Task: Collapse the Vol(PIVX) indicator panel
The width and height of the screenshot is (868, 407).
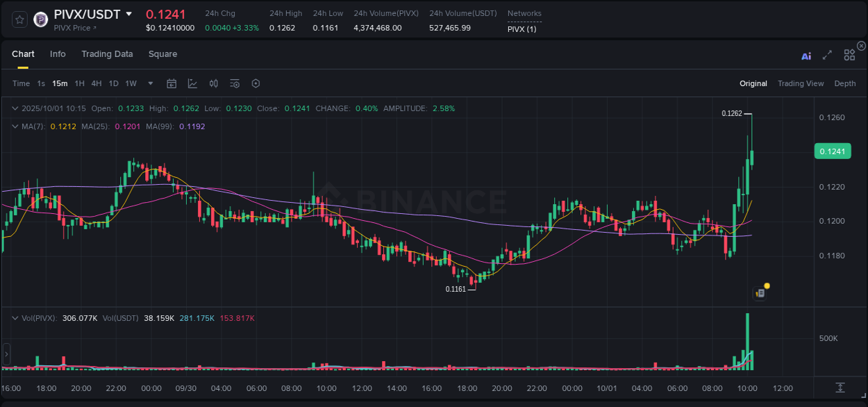Action: click(15, 318)
